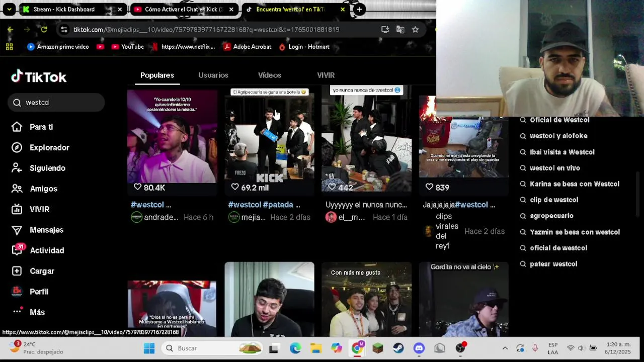Click the heart icon showing 839 likes
This screenshot has width=644, height=362.
(429, 187)
